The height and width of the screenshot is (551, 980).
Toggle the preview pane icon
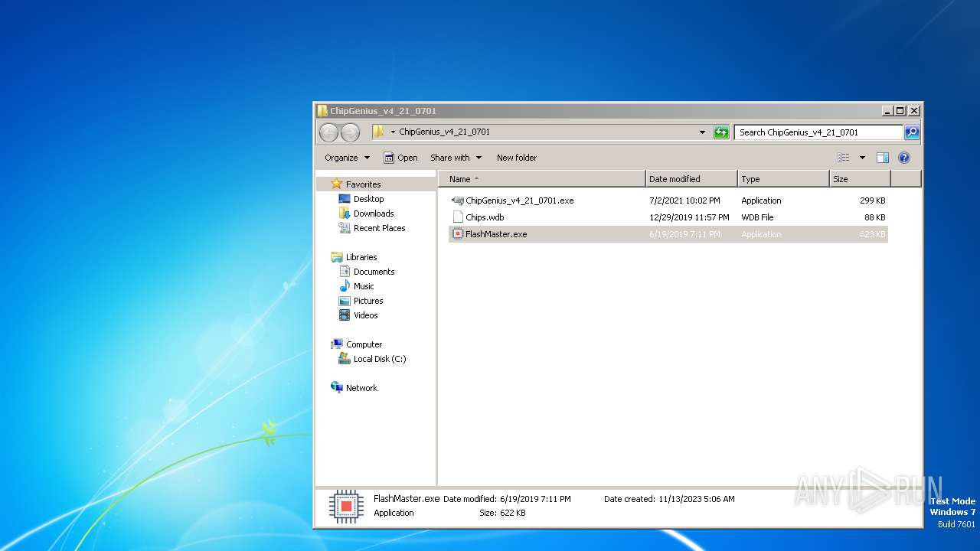(x=883, y=158)
